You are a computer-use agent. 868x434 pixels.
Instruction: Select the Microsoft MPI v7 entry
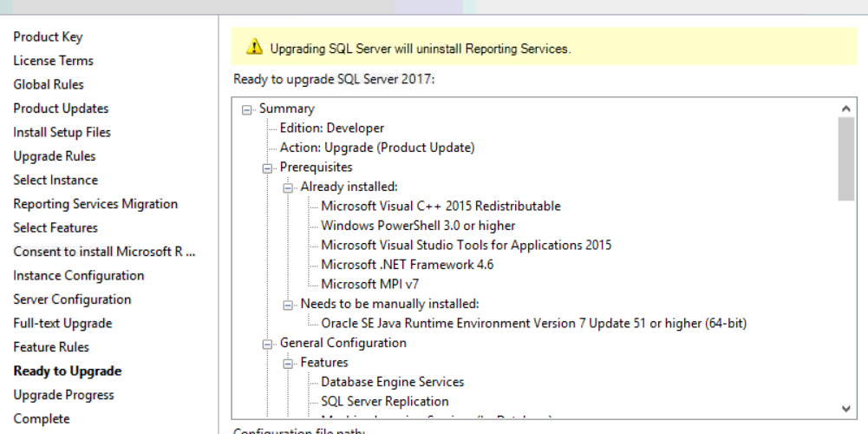click(x=370, y=285)
